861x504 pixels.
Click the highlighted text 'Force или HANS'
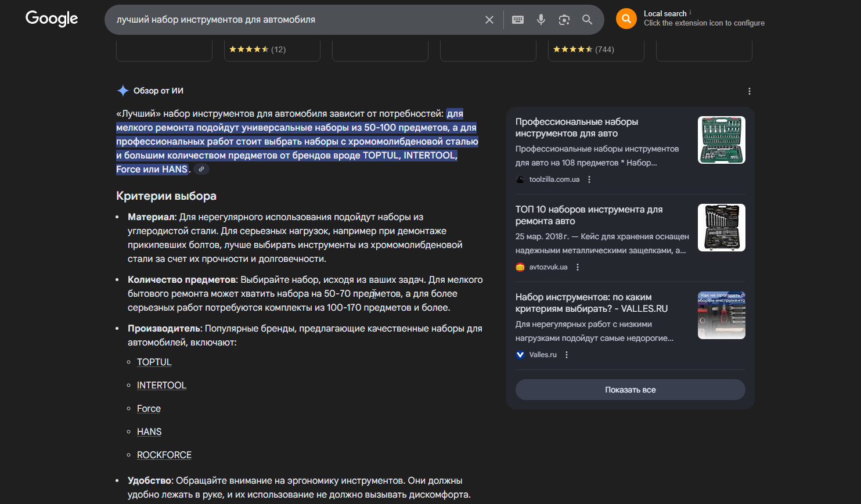pyautogui.click(x=152, y=170)
